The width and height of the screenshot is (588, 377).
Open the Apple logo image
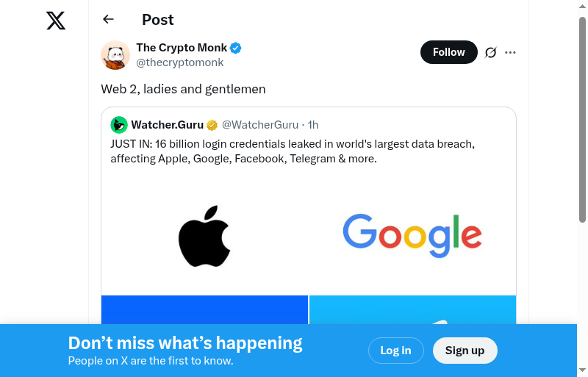[204, 235]
